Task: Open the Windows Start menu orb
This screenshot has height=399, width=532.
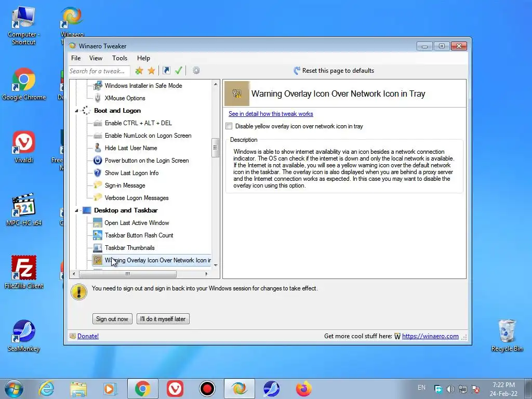Action: (x=14, y=389)
